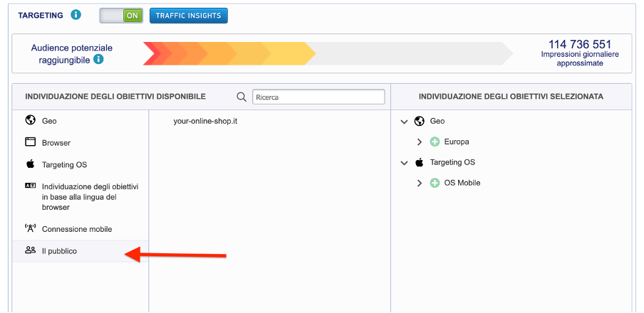The width and height of the screenshot is (644, 313).
Task: Click the Ricerca search field
Action: click(x=318, y=97)
